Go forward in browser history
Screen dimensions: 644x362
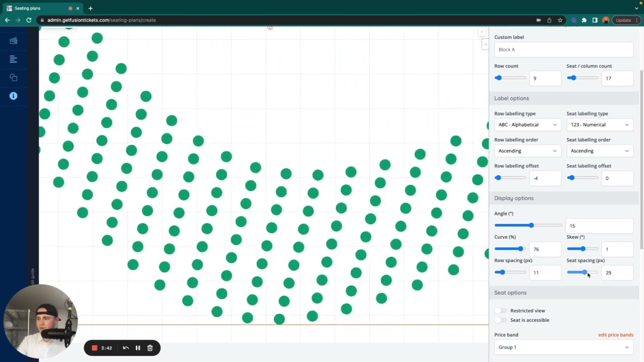point(18,20)
